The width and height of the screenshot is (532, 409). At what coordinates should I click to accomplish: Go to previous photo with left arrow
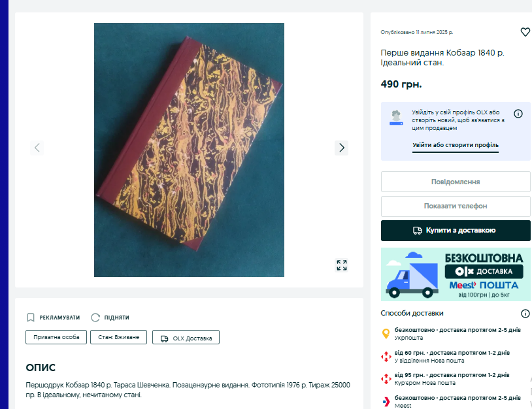(37, 148)
